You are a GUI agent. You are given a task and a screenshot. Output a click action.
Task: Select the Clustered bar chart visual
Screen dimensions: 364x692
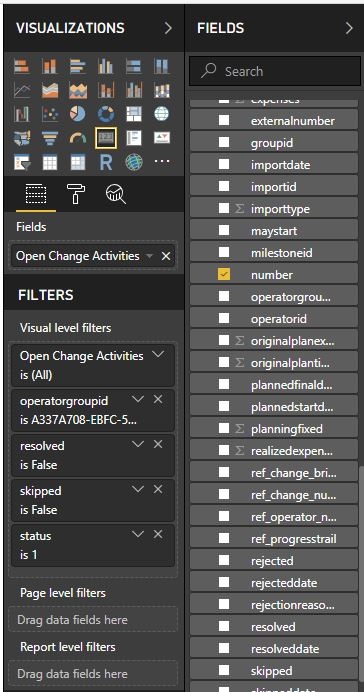click(x=78, y=67)
